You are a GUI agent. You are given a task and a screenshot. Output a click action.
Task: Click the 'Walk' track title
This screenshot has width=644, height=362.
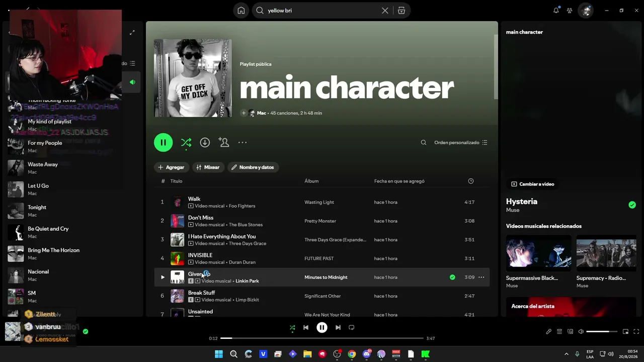pos(194,199)
